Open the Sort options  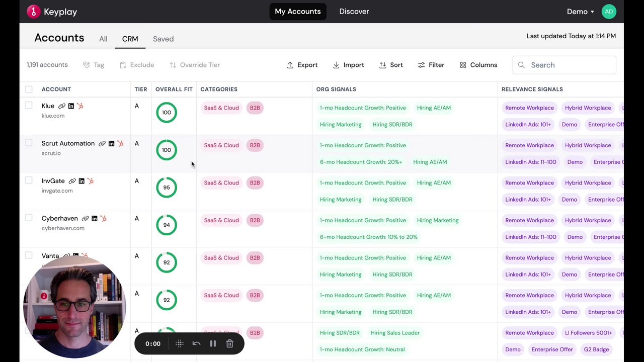tap(391, 65)
